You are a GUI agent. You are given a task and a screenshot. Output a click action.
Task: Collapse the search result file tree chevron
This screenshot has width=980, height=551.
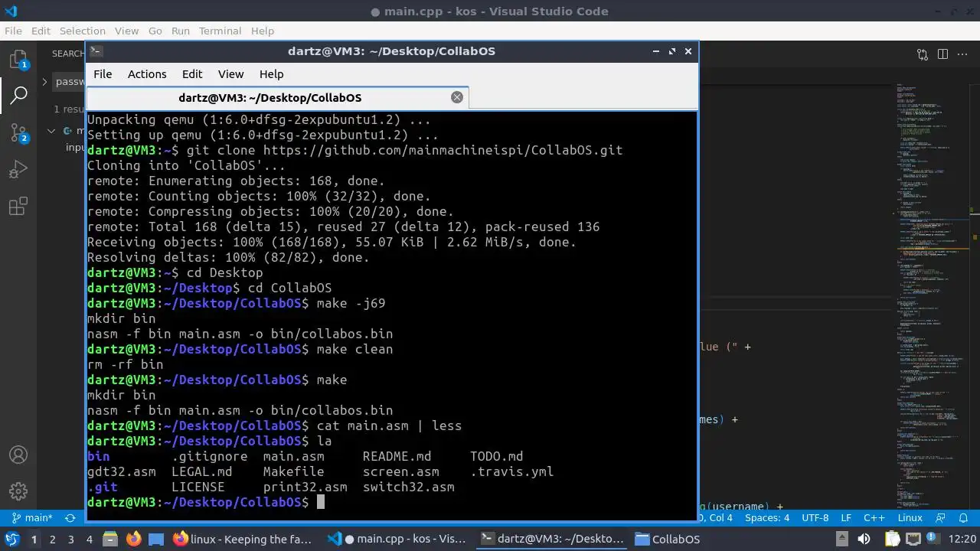(51, 131)
